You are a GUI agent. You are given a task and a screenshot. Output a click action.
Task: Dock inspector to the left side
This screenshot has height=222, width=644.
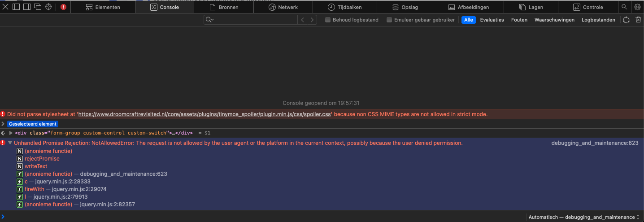tap(16, 7)
